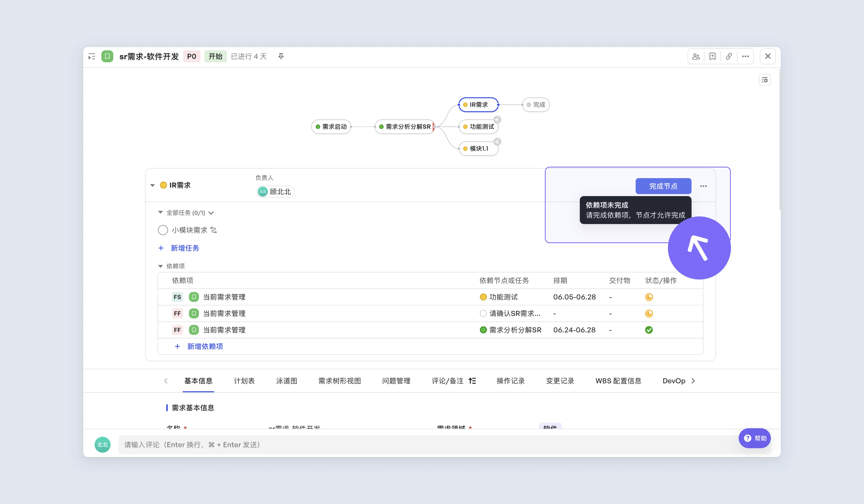Click the green check status of 需求分析分解SR dependency
Viewport: 864px width, 504px height.
coord(649,330)
